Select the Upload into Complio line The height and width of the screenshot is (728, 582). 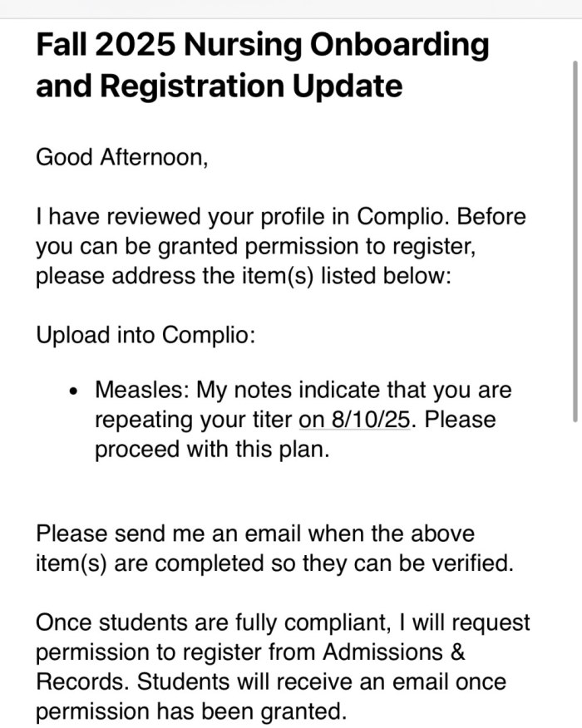(x=144, y=335)
